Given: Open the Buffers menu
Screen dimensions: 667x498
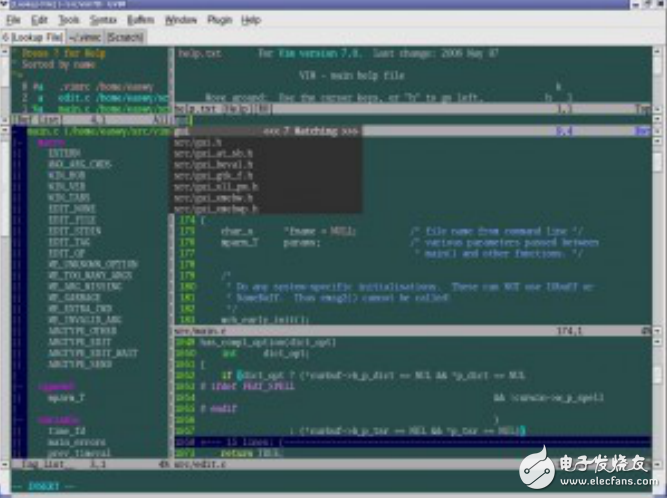Looking at the screenshot, I should [x=142, y=19].
